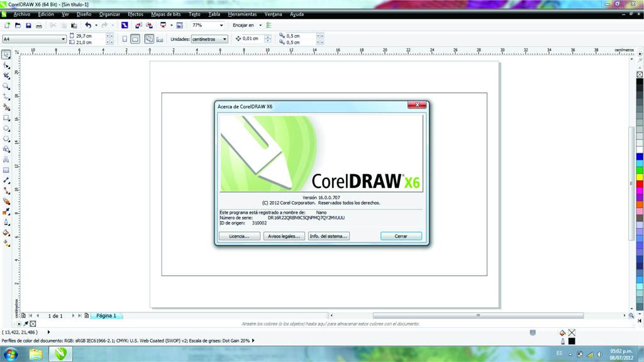644x362 pixels.
Task: Click the page width 29,7 cm field
Action: [90, 36]
